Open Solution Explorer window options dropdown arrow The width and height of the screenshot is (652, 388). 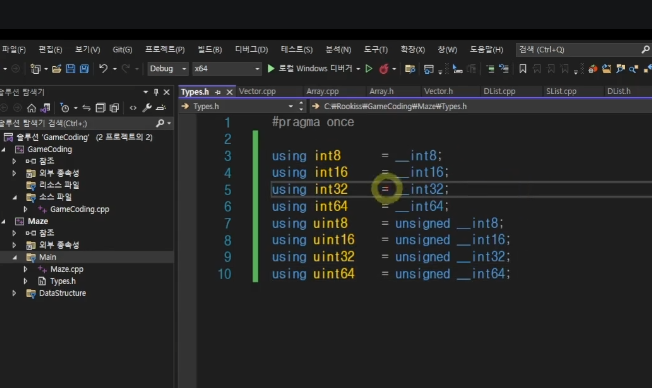pyautogui.click(x=146, y=92)
